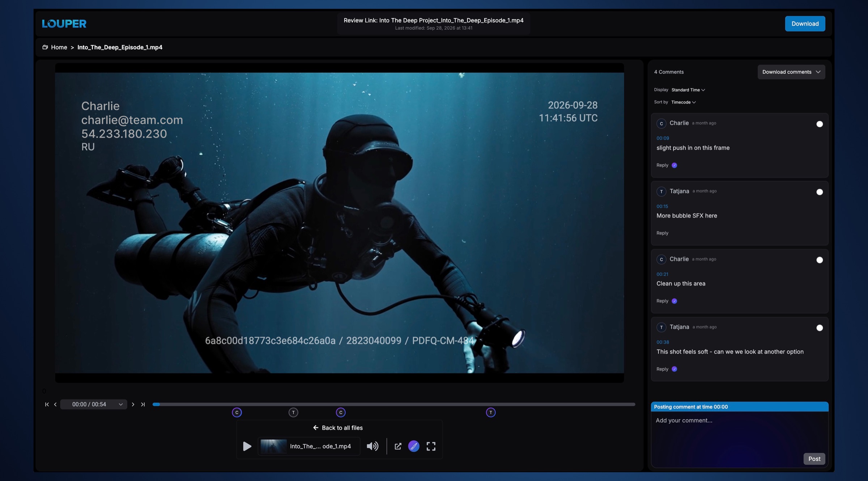Image resolution: width=868 pixels, height=481 pixels.
Task: Open annotation icon on 00:09 comment
Action: coord(674,165)
